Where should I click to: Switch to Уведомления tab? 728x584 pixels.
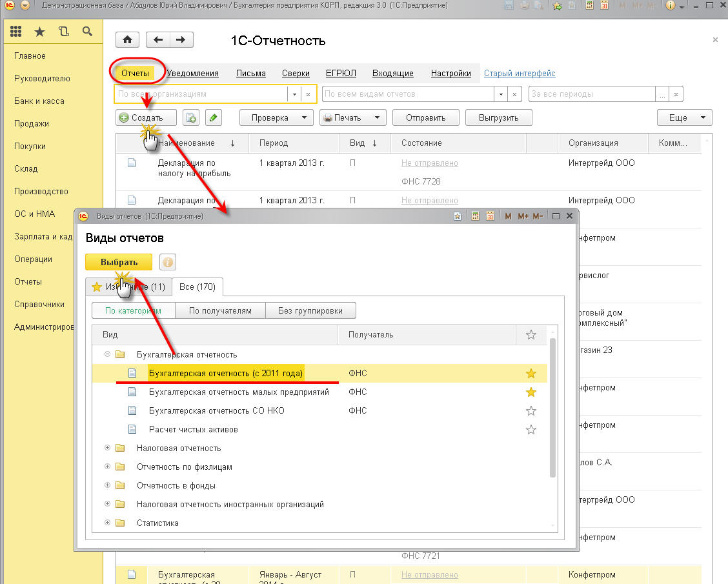193,74
